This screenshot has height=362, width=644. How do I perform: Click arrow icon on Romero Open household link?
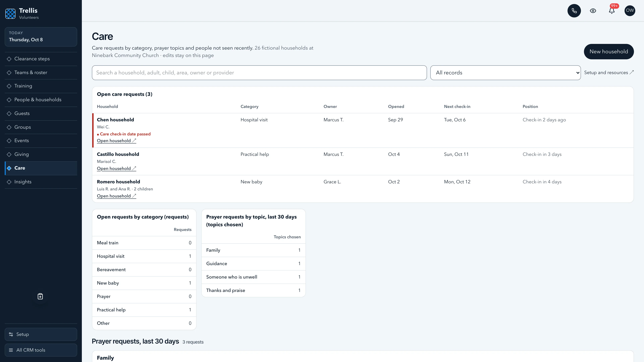point(134,196)
